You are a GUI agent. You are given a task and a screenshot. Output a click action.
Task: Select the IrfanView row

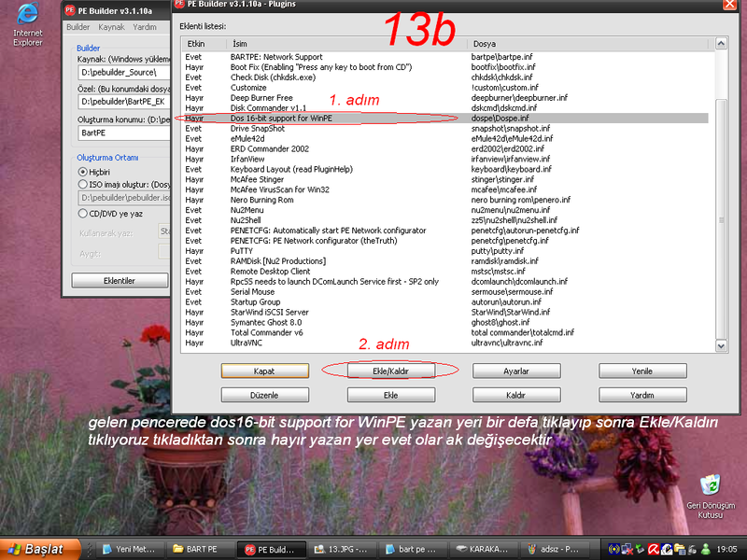click(445, 159)
